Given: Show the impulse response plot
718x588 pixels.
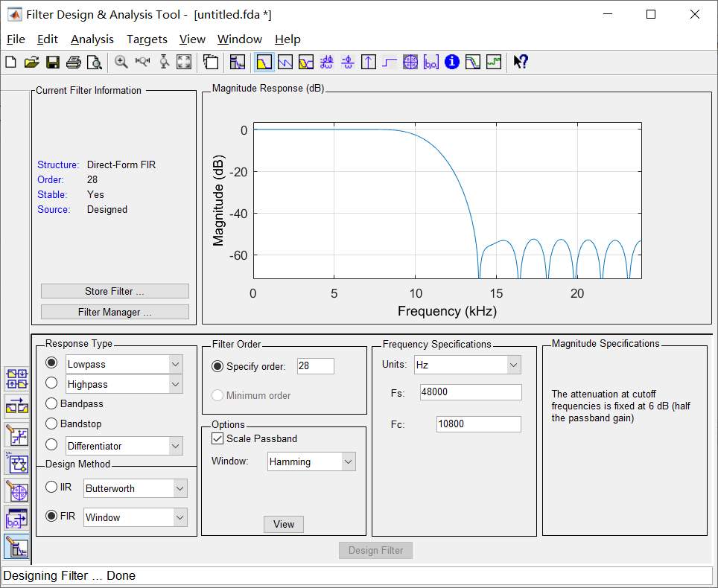Looking at the screenshot, I should pyautogui.click(x=368, y=62).
